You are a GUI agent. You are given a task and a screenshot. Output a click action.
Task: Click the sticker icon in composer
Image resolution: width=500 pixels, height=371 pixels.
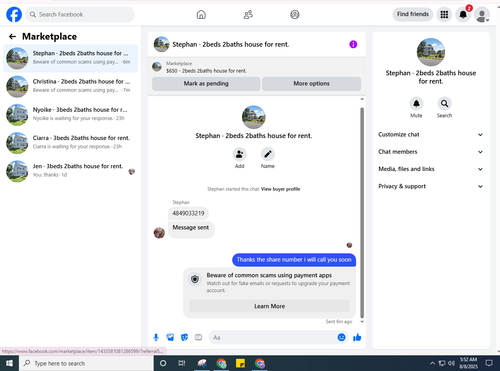tap(184, 337)
